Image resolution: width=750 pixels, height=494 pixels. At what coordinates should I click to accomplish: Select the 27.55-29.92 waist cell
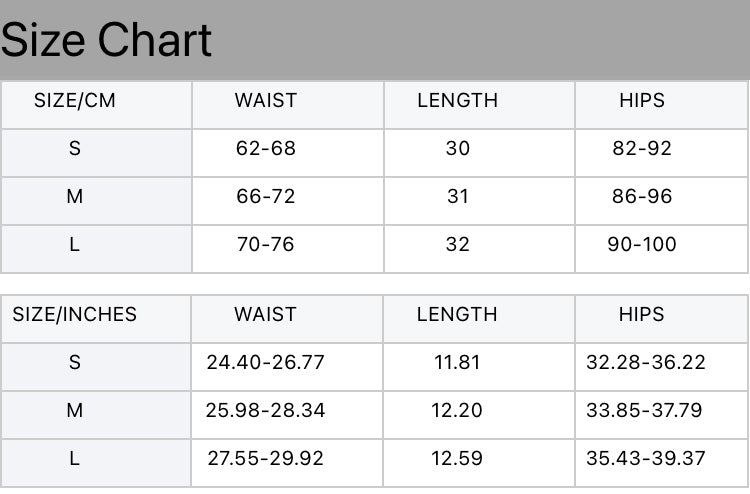(266, 459)
